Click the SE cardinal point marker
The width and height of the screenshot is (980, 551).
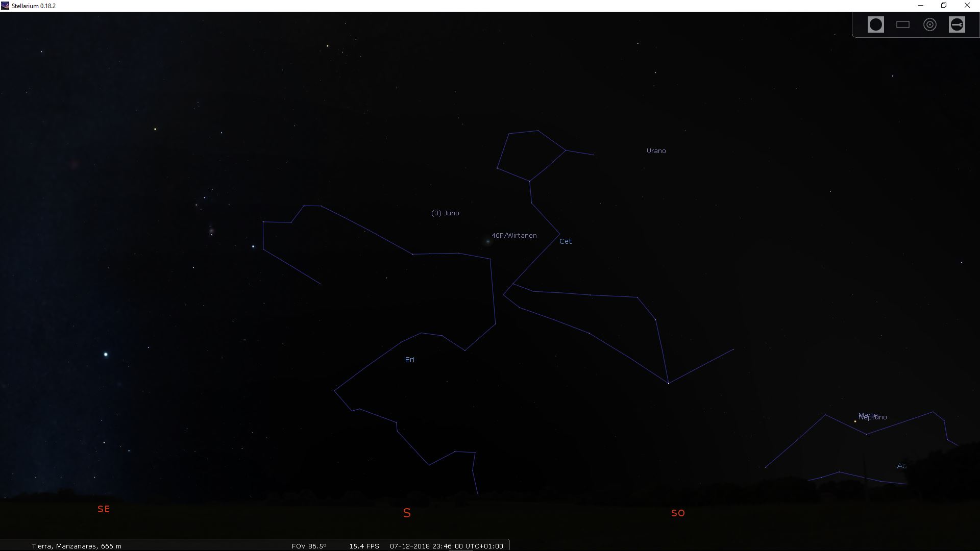point(104,509)
